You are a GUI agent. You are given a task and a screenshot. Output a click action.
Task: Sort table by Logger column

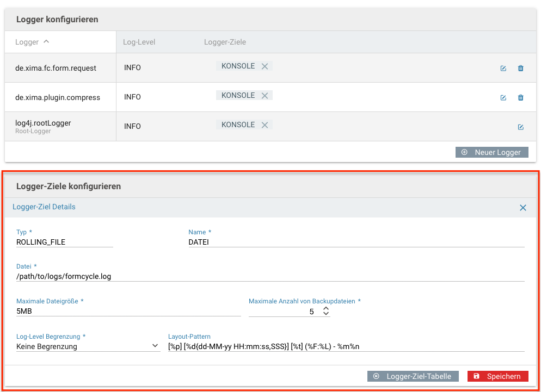pos(32,42)
